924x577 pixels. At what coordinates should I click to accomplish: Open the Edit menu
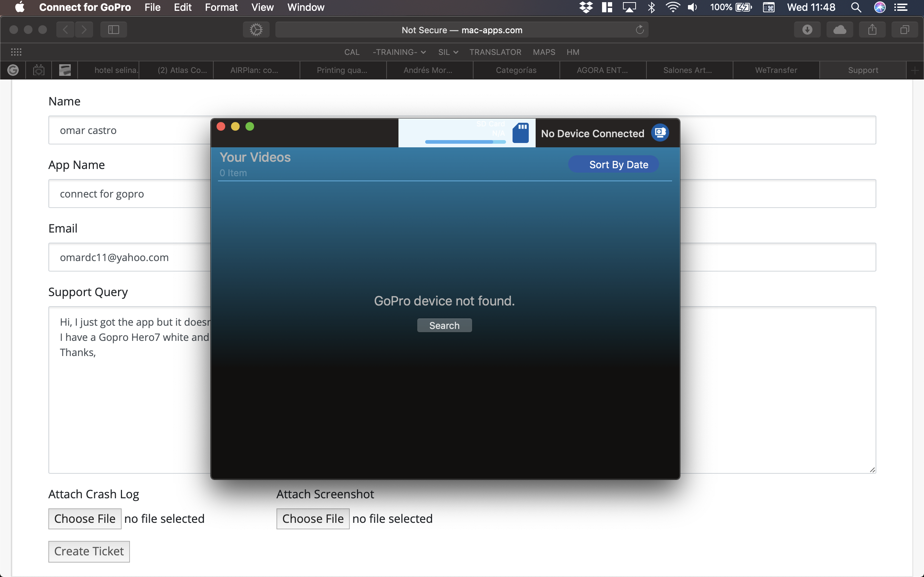[183, 7]
